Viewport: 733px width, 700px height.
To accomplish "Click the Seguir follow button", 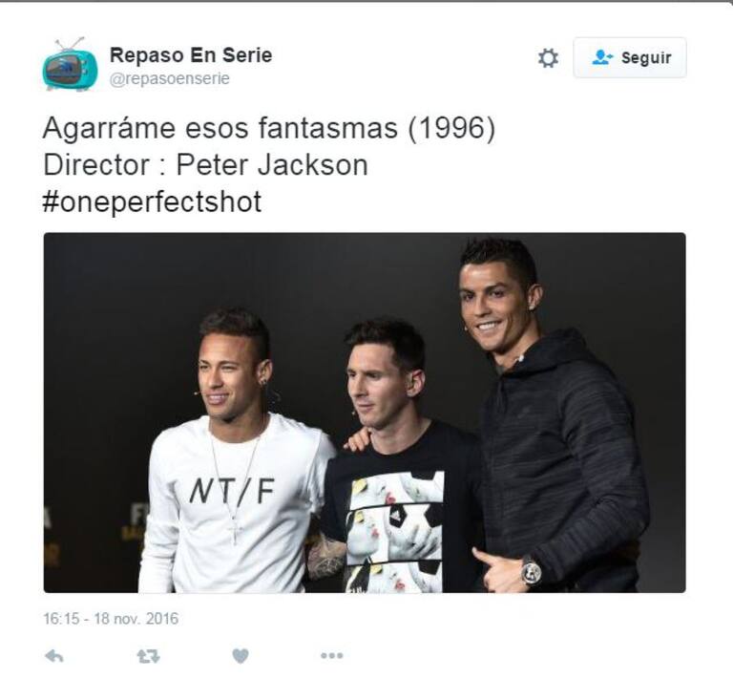I will point(630,57).
